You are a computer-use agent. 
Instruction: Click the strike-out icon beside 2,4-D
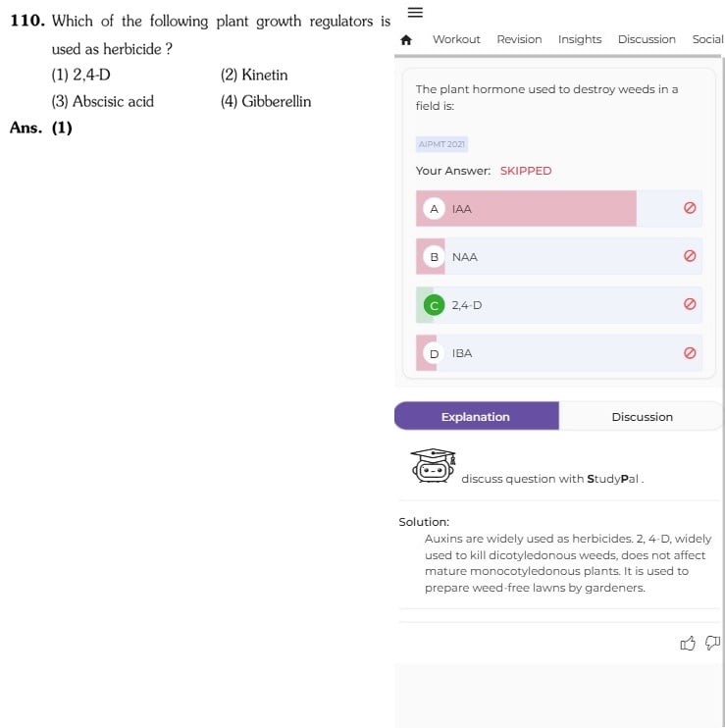click(690, 304)
